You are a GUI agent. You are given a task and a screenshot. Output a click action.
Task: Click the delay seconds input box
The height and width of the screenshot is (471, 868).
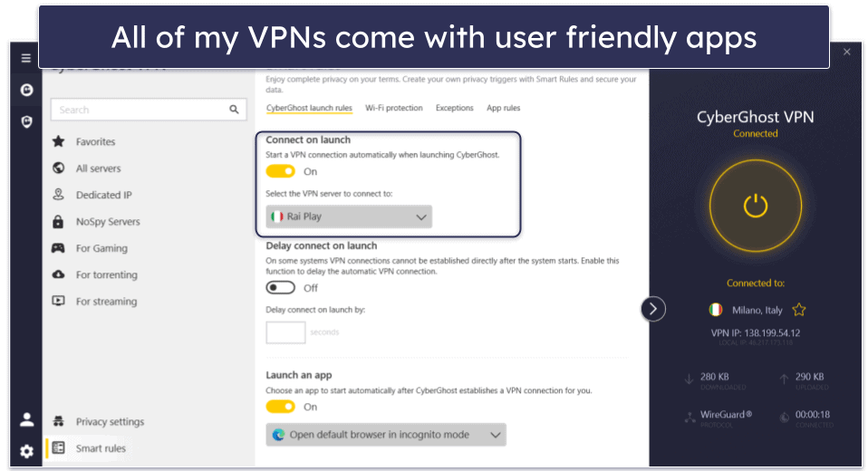(285, 332)
